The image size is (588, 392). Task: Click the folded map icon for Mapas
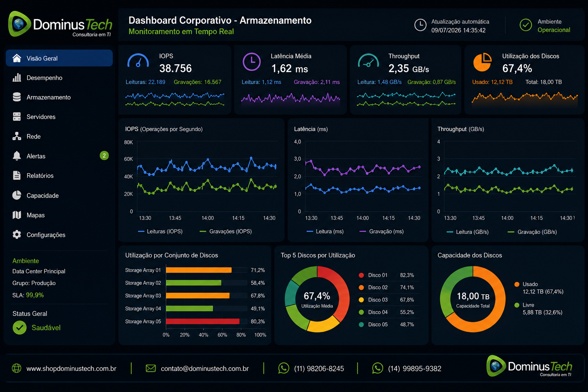[17, 215]
